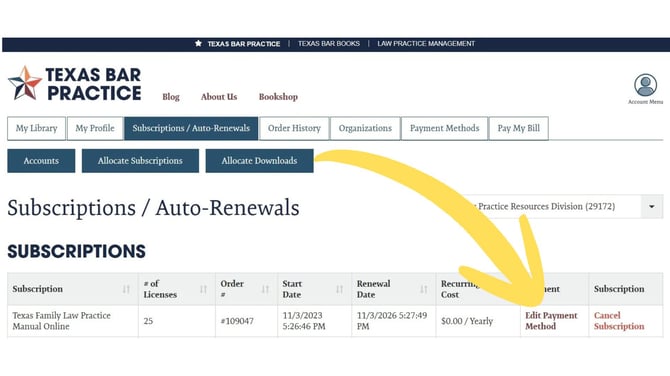Image resolution: width=670 pixels, height=376 pixels.
Task: Open the Organizations tab
Action: pos(365,128)
